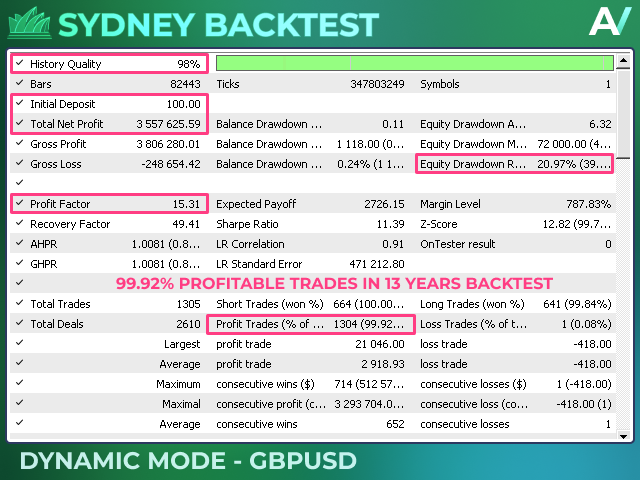The height and width of the screenshot is (480, 640).
Task: Select the Equity Drawdown value 72 000.00
Action: [x=574, y=144]
